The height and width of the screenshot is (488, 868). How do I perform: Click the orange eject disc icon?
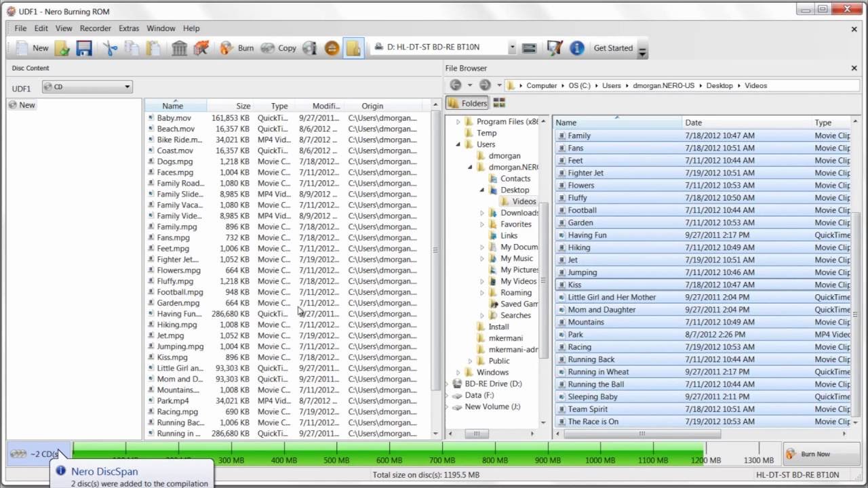click(x=332, y=48)
